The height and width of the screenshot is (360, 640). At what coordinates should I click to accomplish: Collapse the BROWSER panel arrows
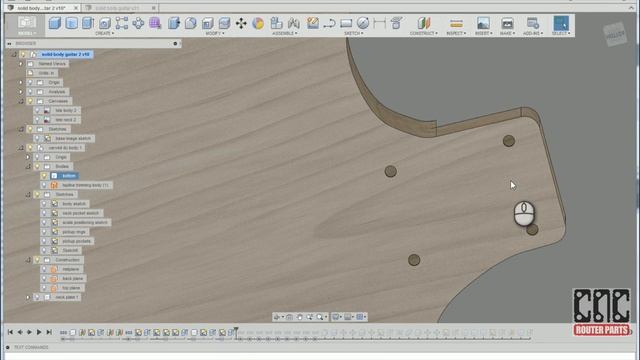click(9, 43)
